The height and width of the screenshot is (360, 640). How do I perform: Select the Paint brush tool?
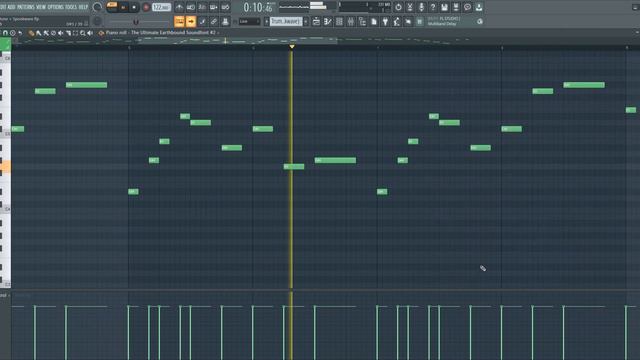38,33
